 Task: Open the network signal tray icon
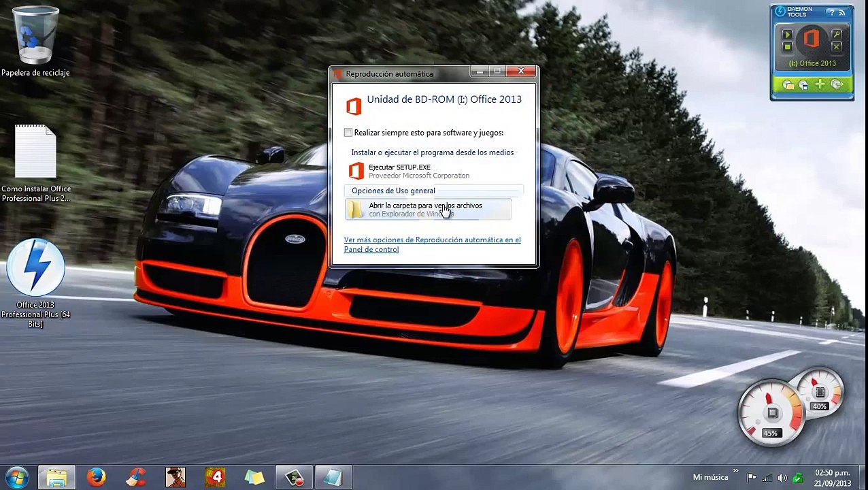(767, 478)
